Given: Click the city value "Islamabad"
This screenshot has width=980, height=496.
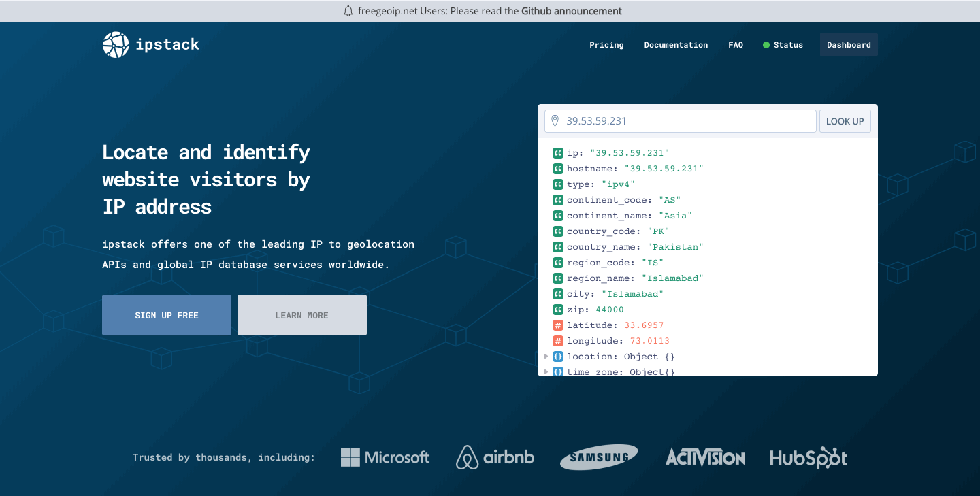Looking at the screenshot, I should coord(632,294).
